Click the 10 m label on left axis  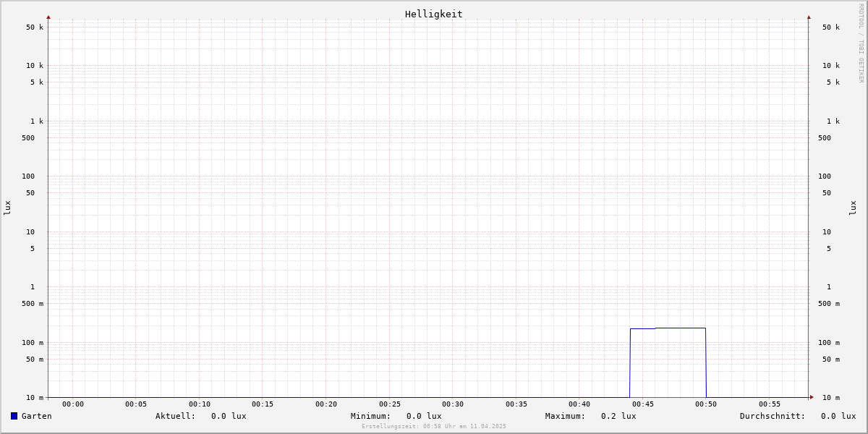click(x=35, y=398)
